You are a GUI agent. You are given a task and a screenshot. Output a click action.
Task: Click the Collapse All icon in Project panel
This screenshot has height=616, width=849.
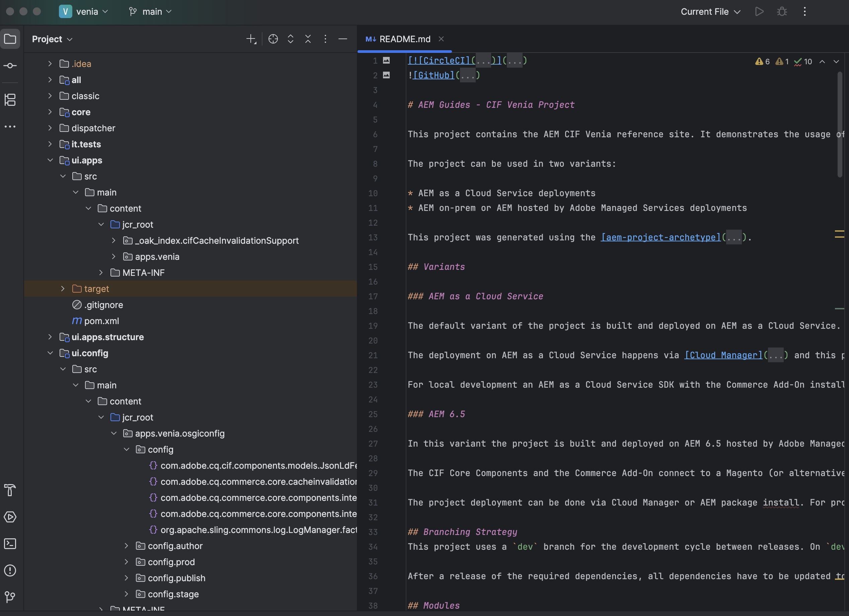point(308,39)
